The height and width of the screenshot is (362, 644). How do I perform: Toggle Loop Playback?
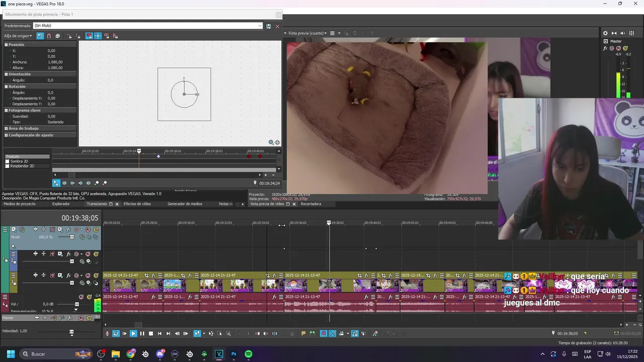pos(116,333)
